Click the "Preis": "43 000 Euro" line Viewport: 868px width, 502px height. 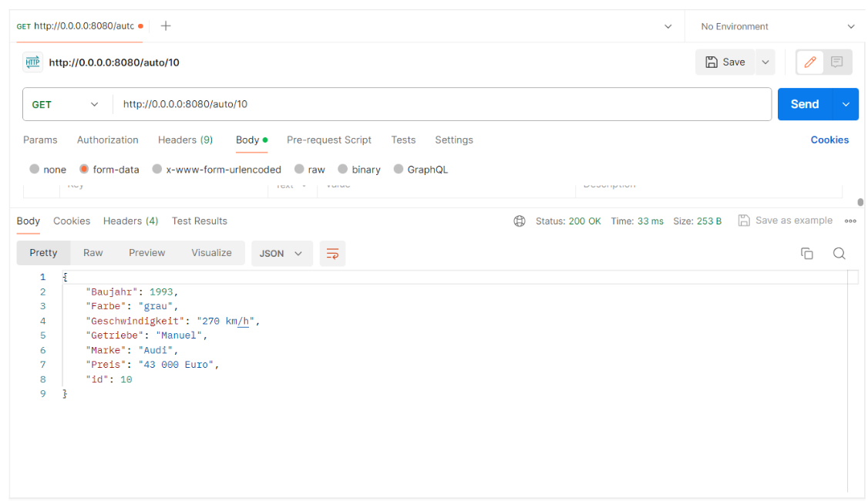[152, 365]
